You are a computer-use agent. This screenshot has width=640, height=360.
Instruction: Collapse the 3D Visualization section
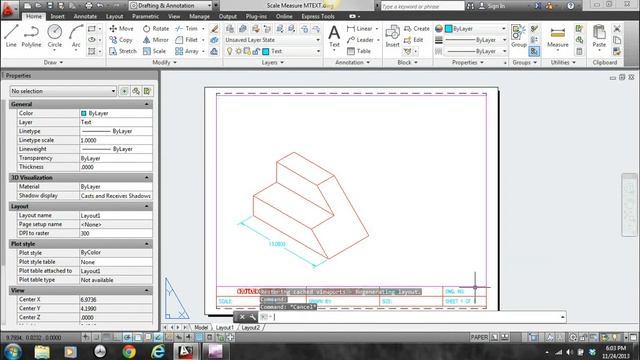coord(147,178)
